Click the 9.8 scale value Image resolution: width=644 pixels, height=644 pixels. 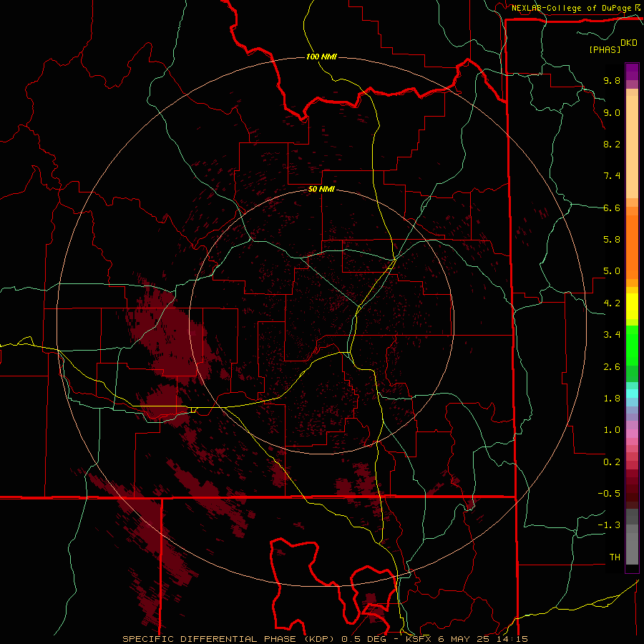point(612,80)
